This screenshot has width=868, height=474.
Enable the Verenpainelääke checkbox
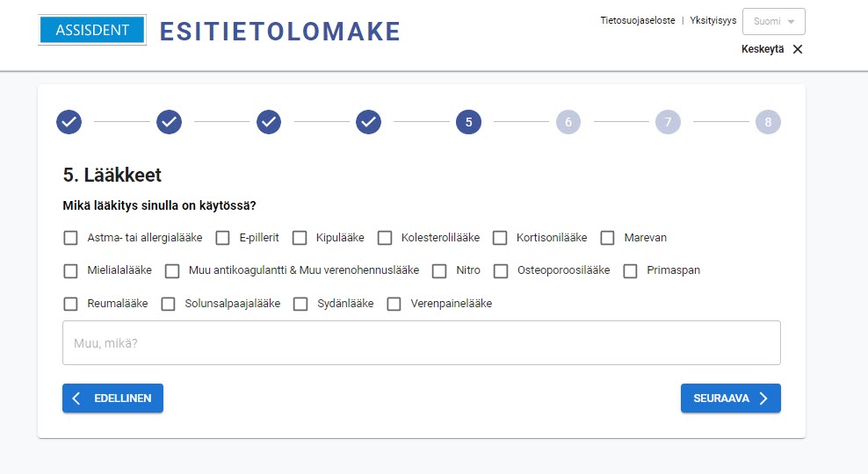(394, 304)
